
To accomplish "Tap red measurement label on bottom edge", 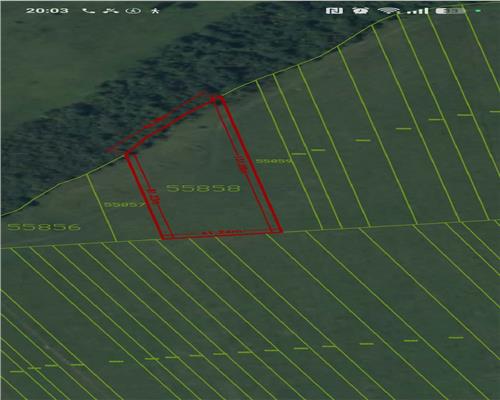I will pos(218,232).
